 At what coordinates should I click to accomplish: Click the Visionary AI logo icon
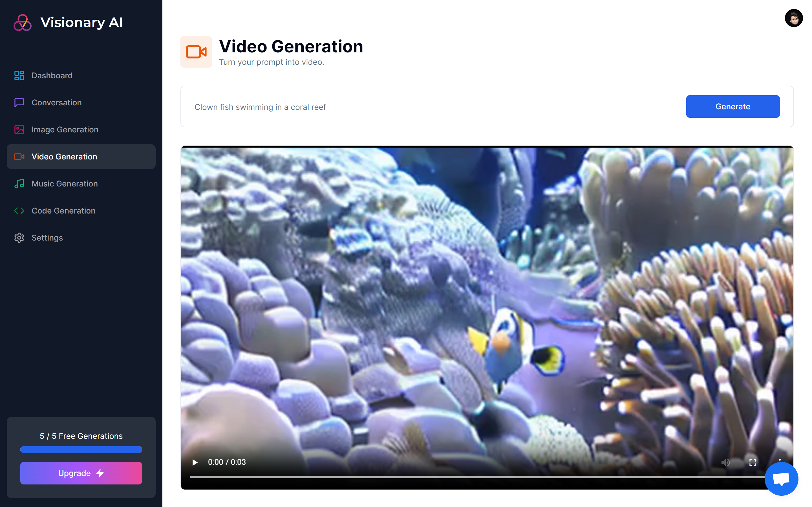[23, 23]
